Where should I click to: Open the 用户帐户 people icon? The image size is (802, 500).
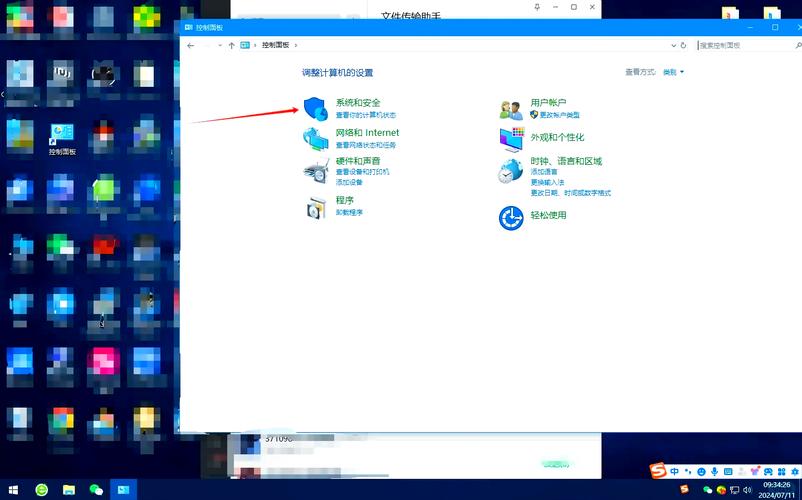511,109
